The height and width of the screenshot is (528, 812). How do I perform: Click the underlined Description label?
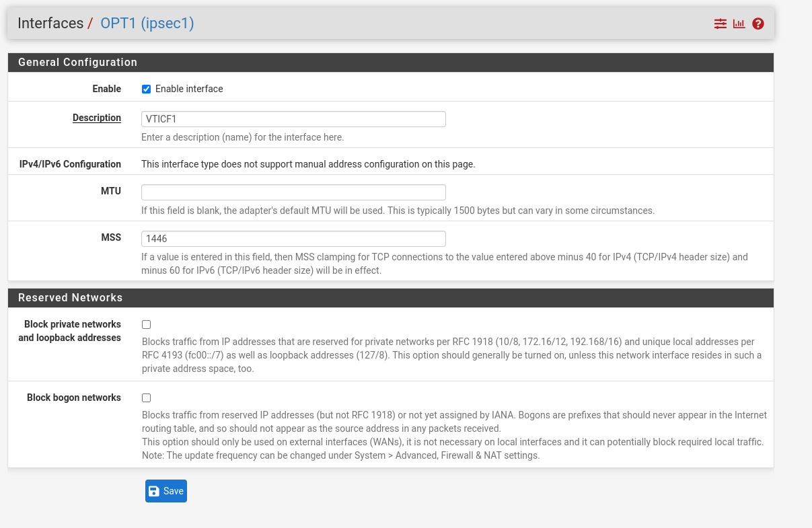click(96, 118)
